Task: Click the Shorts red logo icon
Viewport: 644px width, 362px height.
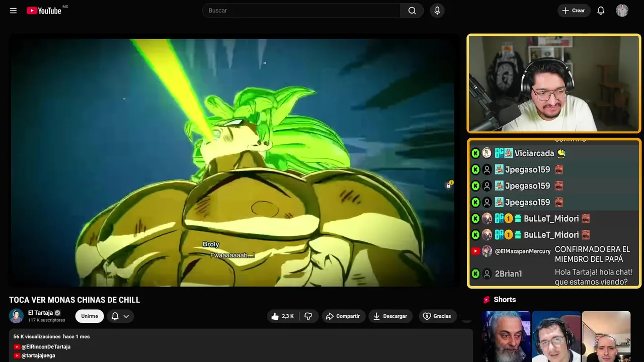Action: [x=487, y=300]
